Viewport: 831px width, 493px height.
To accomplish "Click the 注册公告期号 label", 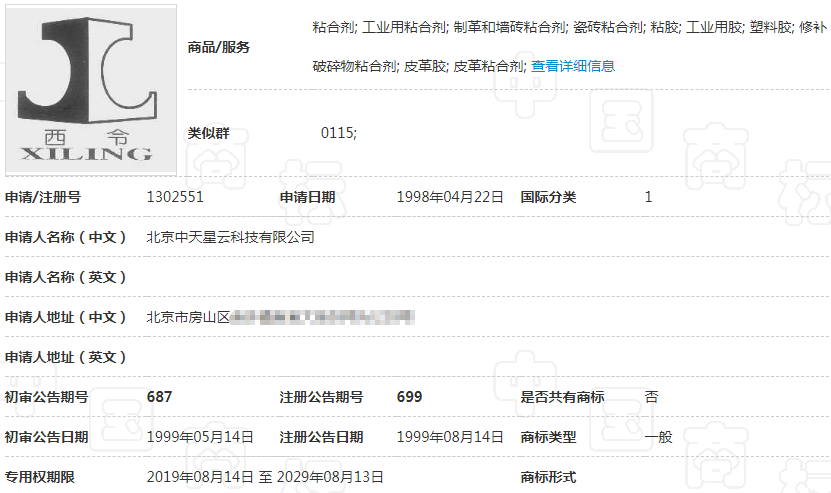I will [321, 397].
